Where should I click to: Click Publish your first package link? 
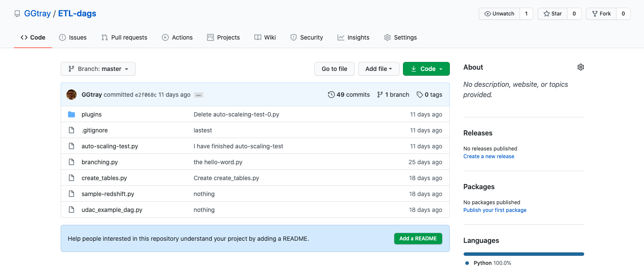(495, 210)
